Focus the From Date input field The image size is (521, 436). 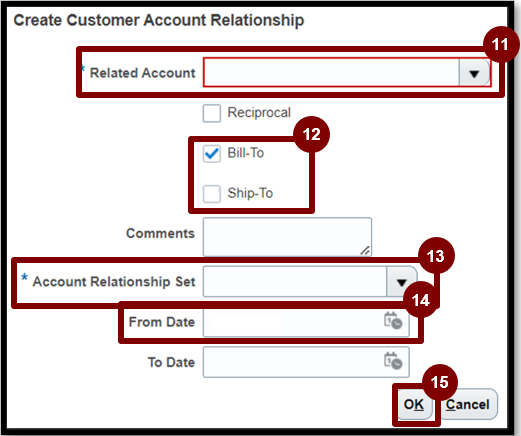pos(306,322)
